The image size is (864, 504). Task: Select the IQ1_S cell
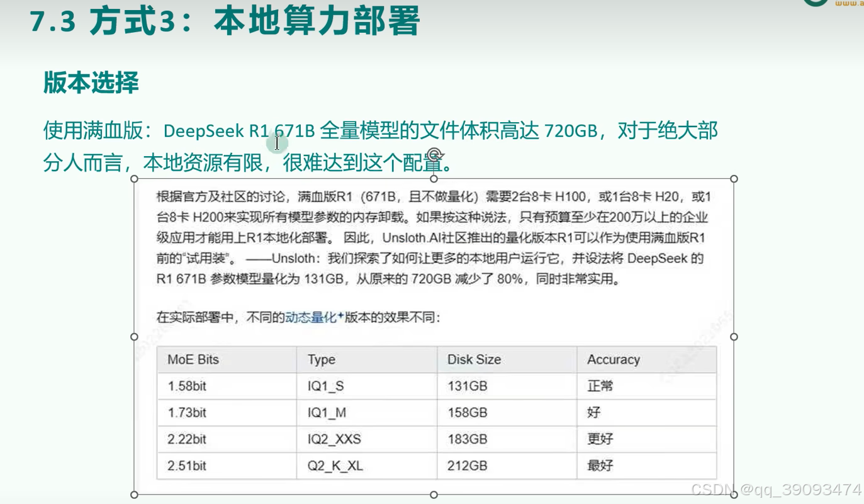coord(367,386)
